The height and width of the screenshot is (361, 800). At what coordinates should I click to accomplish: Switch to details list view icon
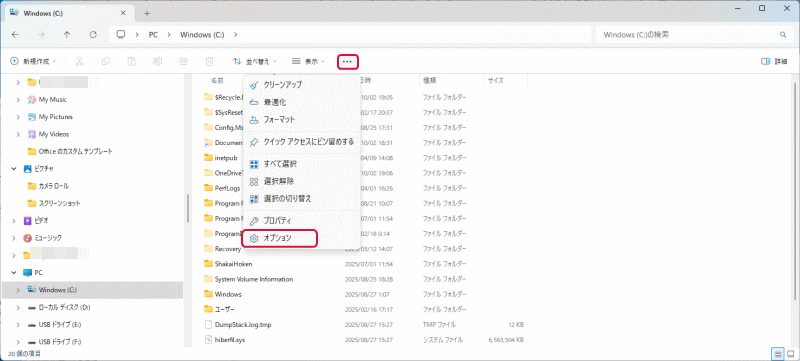tap(778, 353)
